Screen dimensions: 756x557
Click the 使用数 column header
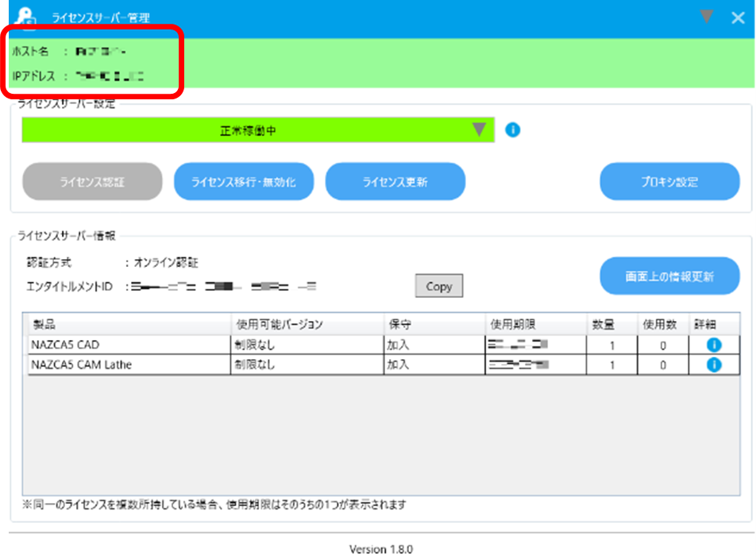[x=663, y=324]
